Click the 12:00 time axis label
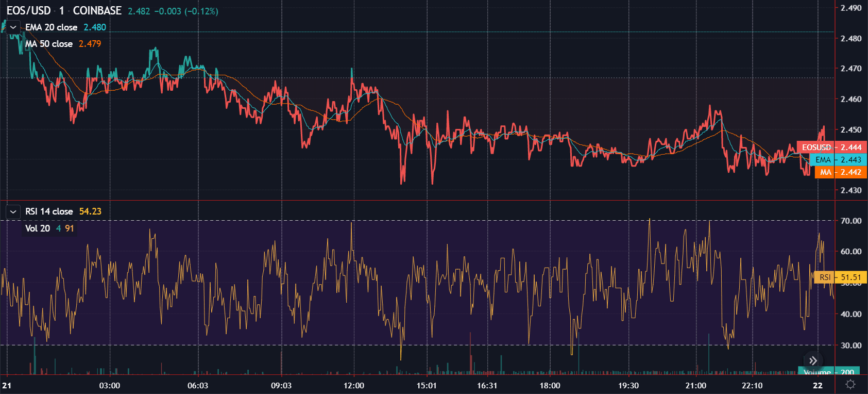Image resolution: width=868 pixels, height=394 pixels. click(x=354, y=386)
